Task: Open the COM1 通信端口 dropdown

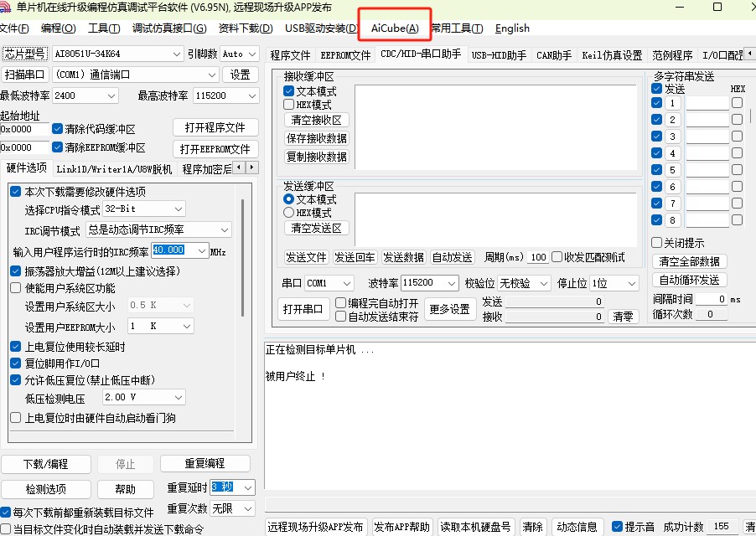Action: coord(136,75)
